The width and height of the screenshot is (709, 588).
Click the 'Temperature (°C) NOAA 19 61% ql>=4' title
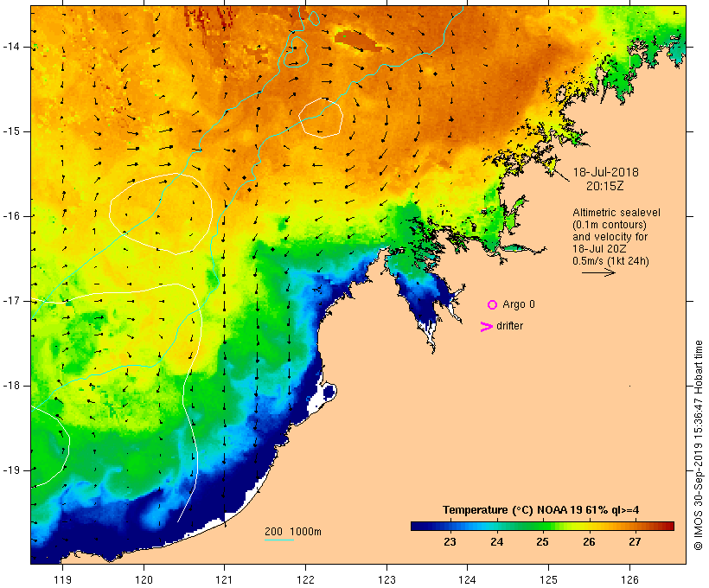[540, 510]
